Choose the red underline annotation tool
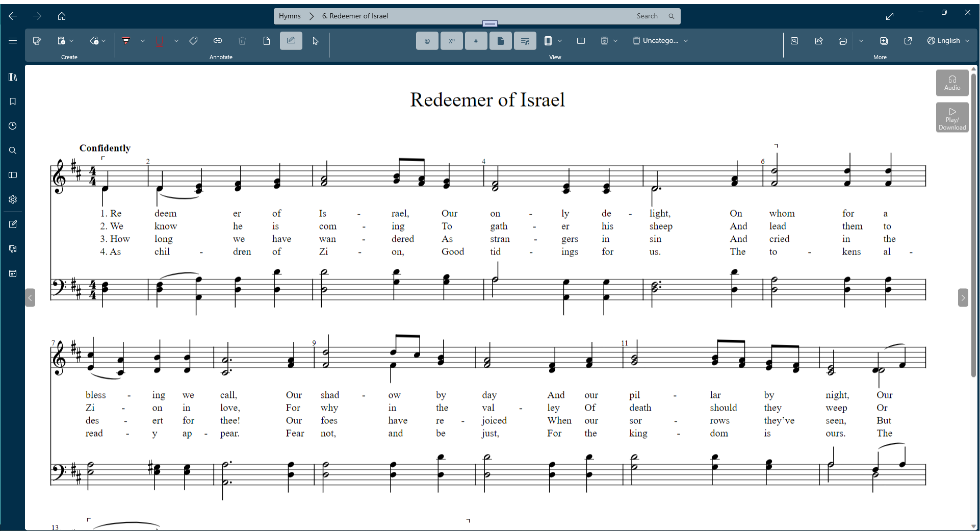Image resolution: width=980 pixels, height=531 pixels. point(159,41)
